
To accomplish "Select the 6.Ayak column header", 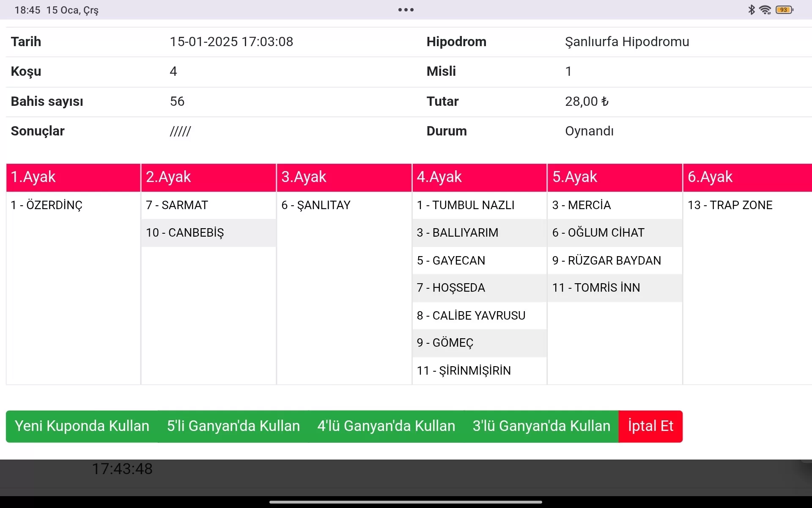I will point(747,177).
